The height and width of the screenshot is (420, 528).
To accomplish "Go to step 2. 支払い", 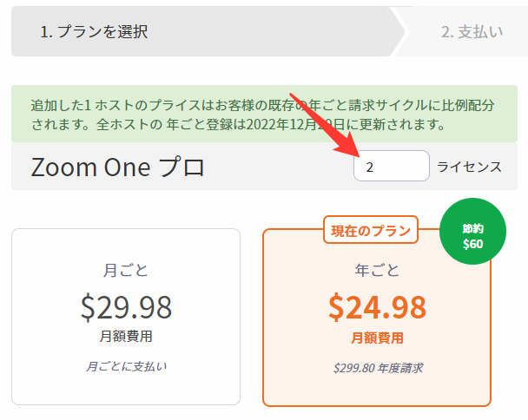I will (x=472, y=32).
